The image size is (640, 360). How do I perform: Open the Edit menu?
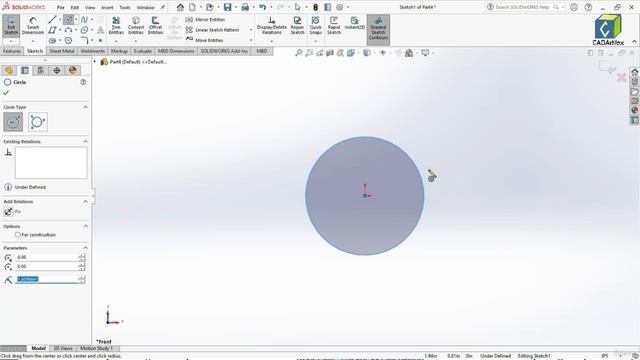[75, 7]
